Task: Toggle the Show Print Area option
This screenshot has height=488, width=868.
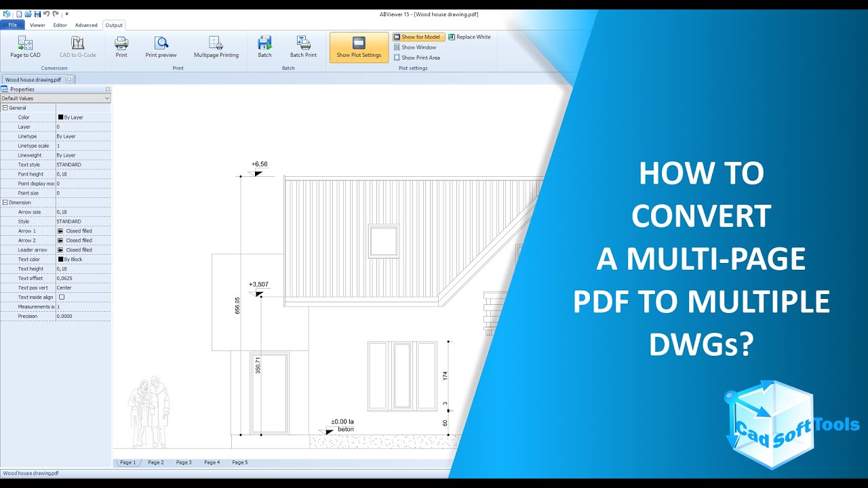Action: pyautogui.click(x=417, y=58)
